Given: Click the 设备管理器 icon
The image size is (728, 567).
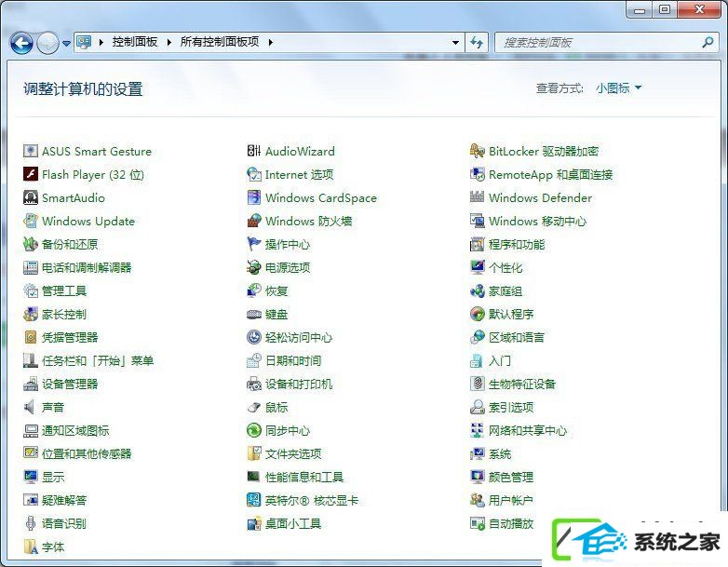Looking at the screenshot, I should click(x=31, y=384).
